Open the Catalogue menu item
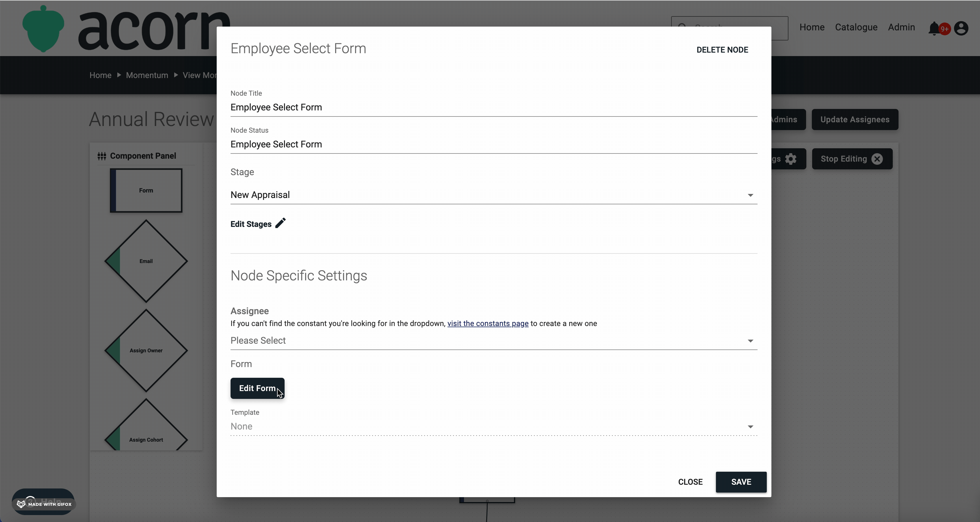 coord(856,27)
